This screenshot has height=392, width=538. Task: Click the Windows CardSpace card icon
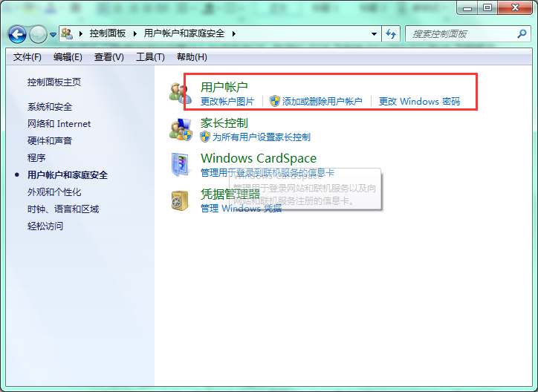click(x=181, y=165)
